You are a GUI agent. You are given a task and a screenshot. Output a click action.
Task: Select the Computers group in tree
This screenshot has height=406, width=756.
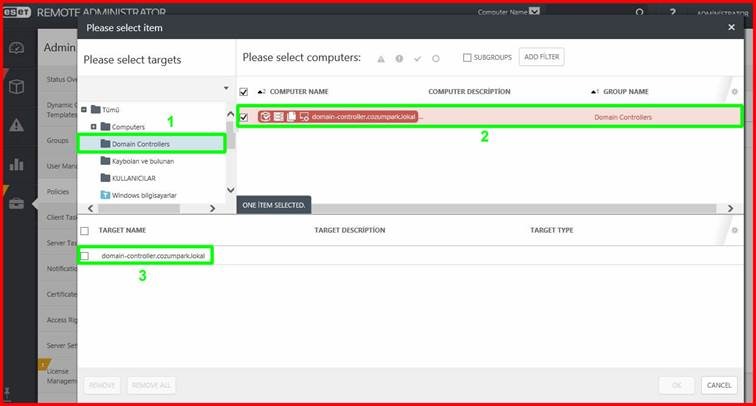(128, 127)
